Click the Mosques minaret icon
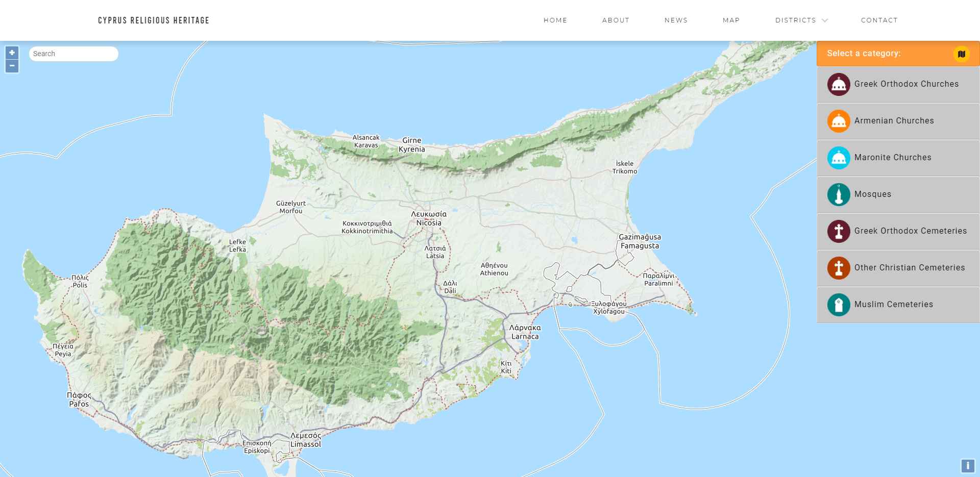 [x=838, y=194]
